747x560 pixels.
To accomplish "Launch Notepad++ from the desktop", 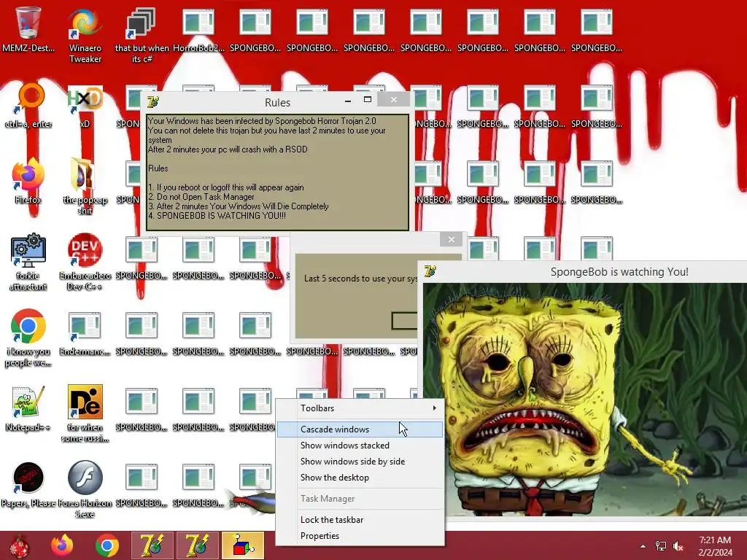I will [x=28, y=409].
